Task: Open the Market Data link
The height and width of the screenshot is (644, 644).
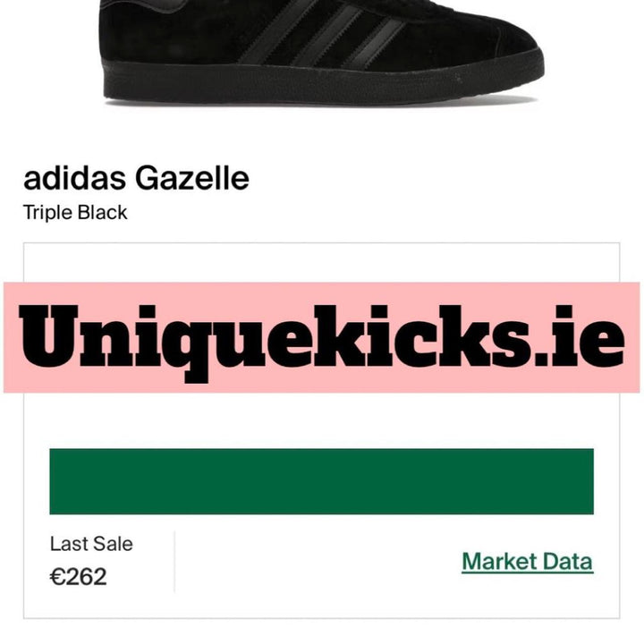Action: [x=528, y=562]
